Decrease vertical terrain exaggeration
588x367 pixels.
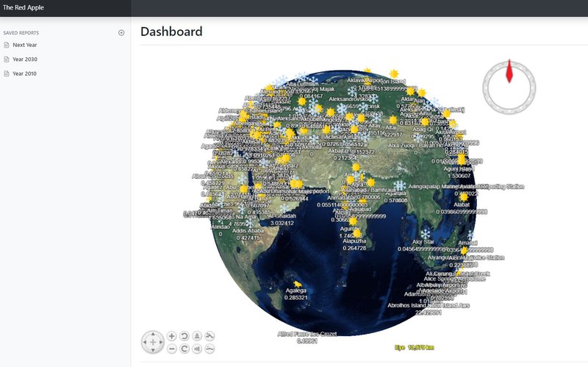[x=210, y=349]
